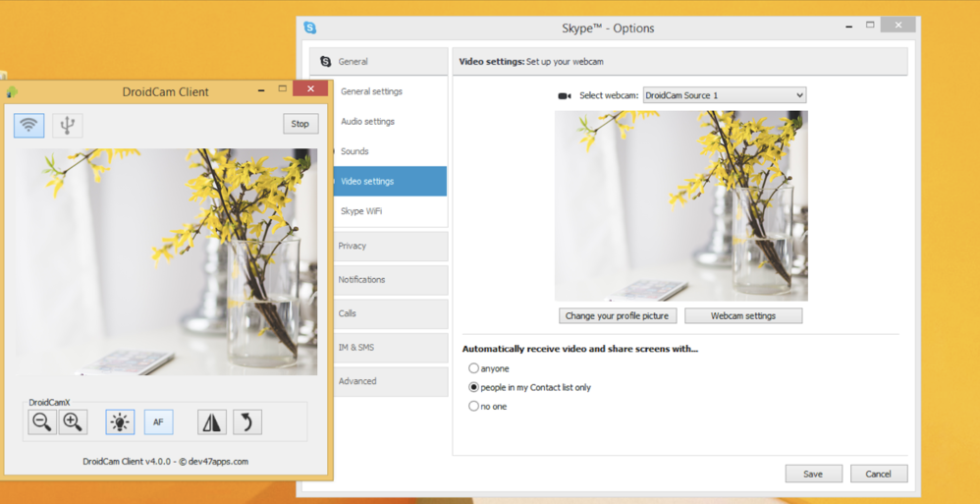
Task: Open the General section in Skype Options
Action: 379,61
